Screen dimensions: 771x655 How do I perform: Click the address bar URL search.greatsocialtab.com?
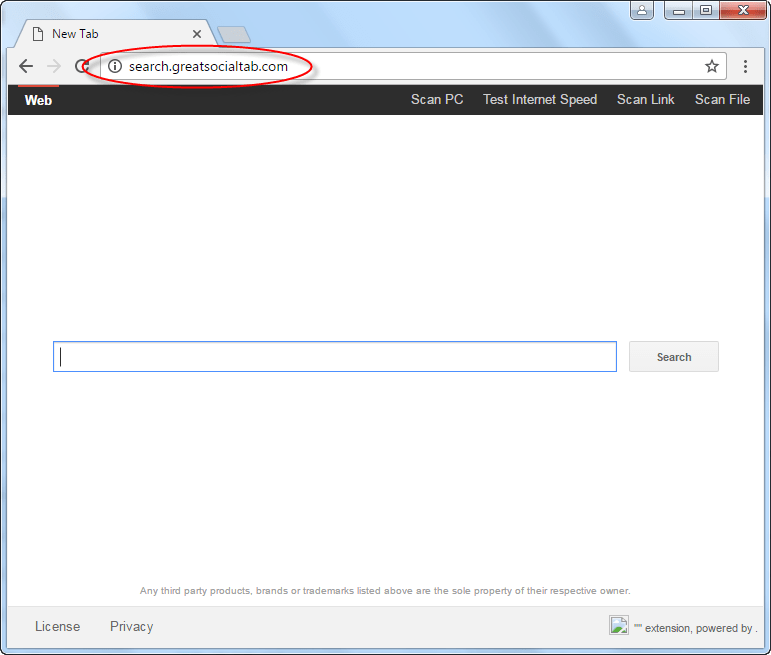pyautogui.click(x=208, y=66)
